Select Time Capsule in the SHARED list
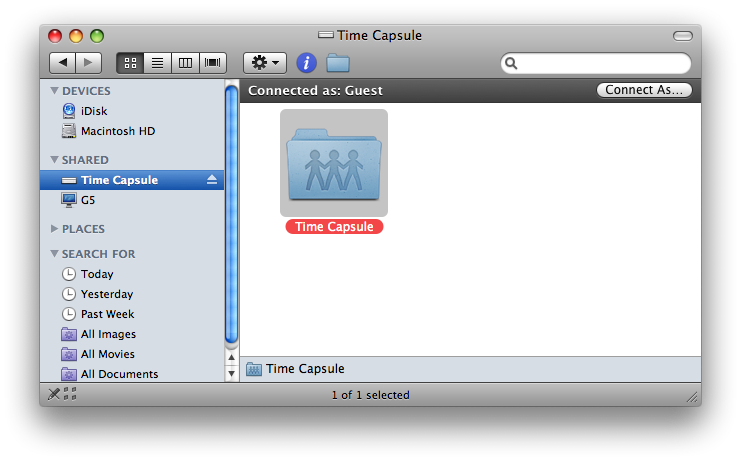The width and height of the screenshot is (741, 461). [132, 180]
